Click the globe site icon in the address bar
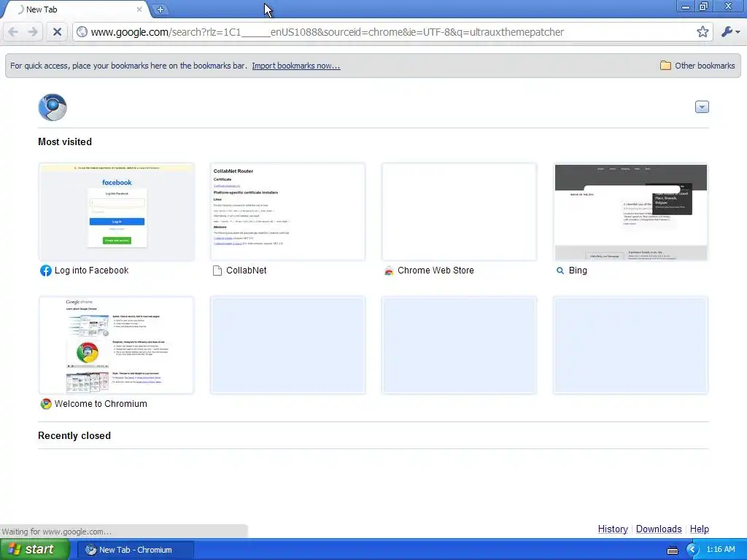The width and height of the screenshot is (747, 560). pyautogui.click(x=82, y=32)
